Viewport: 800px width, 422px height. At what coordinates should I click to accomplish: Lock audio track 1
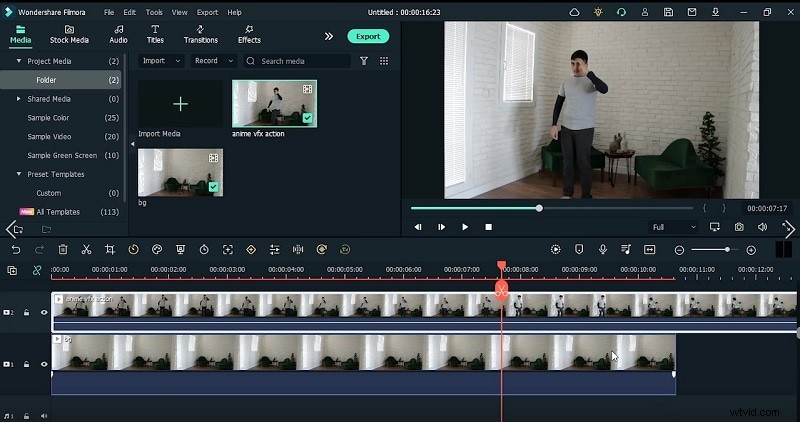pos(27,416)
